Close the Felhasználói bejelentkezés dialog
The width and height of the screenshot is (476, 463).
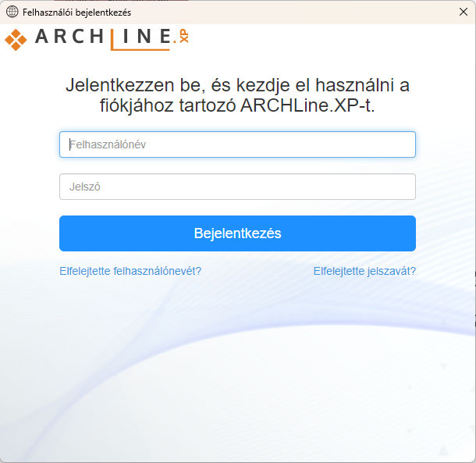(464, 12)
